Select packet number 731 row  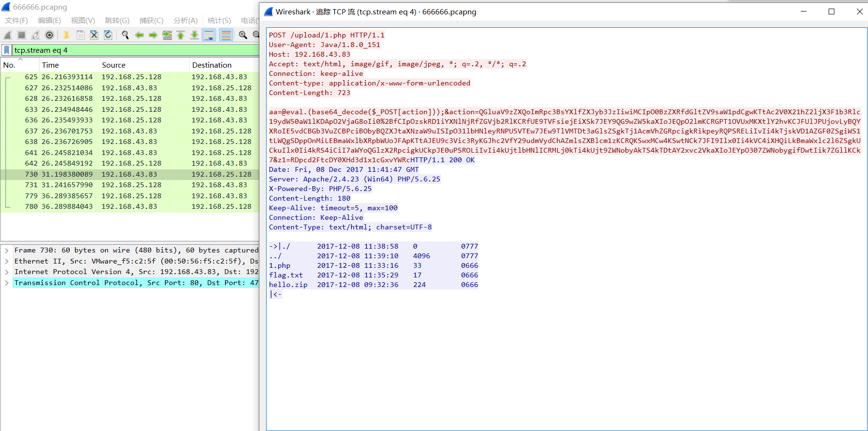[x=130, y=185]
